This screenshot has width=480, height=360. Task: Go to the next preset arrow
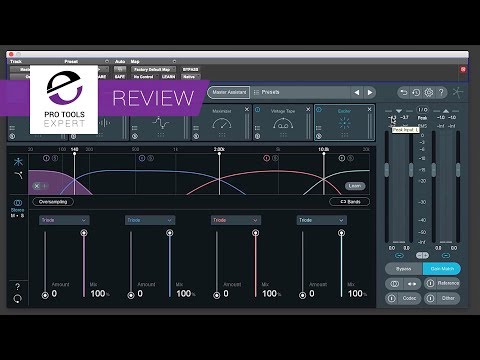[370, 92]
